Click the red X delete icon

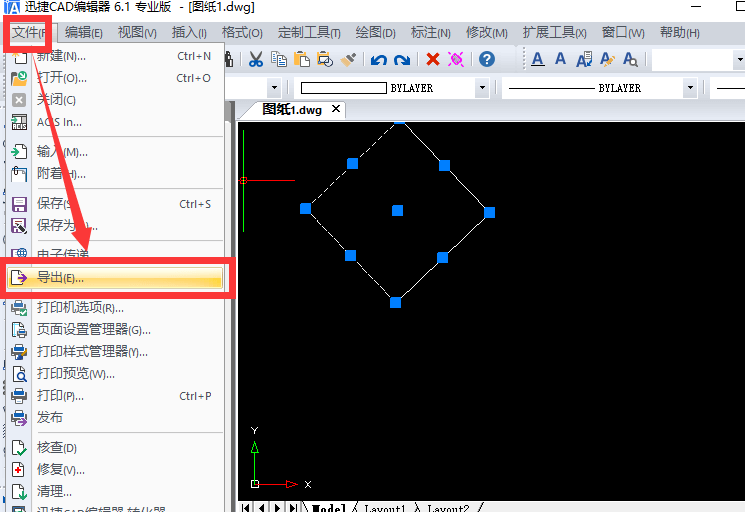coord(433,59)
